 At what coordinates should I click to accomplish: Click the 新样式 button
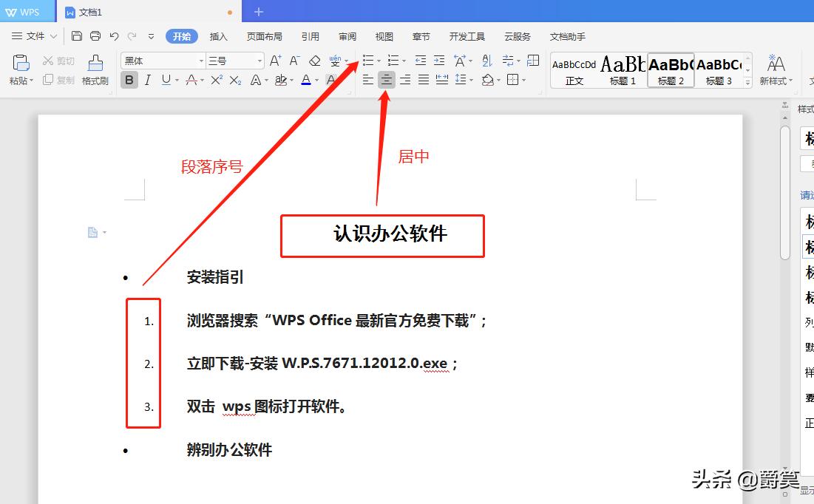point(775,70)
